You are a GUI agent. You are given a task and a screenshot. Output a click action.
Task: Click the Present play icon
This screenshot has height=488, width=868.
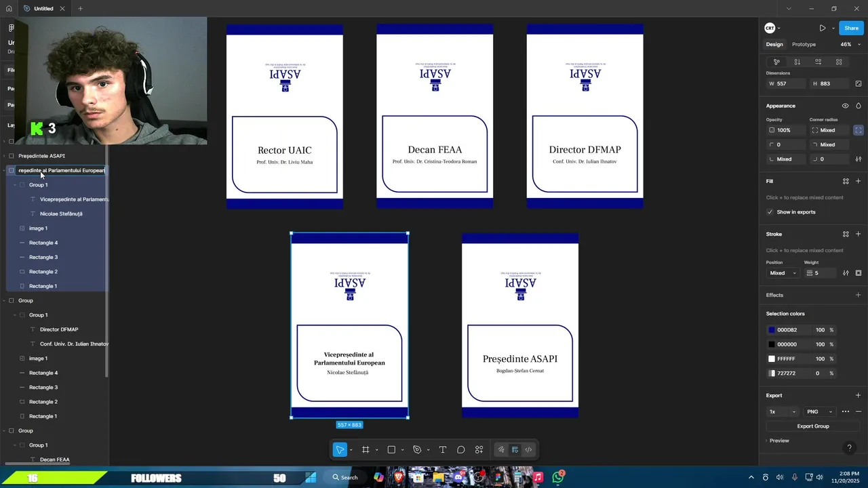click(x=822, y=28)
